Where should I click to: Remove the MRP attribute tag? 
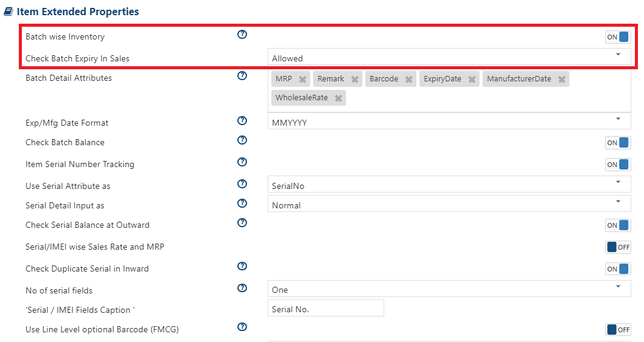point(303,80)
